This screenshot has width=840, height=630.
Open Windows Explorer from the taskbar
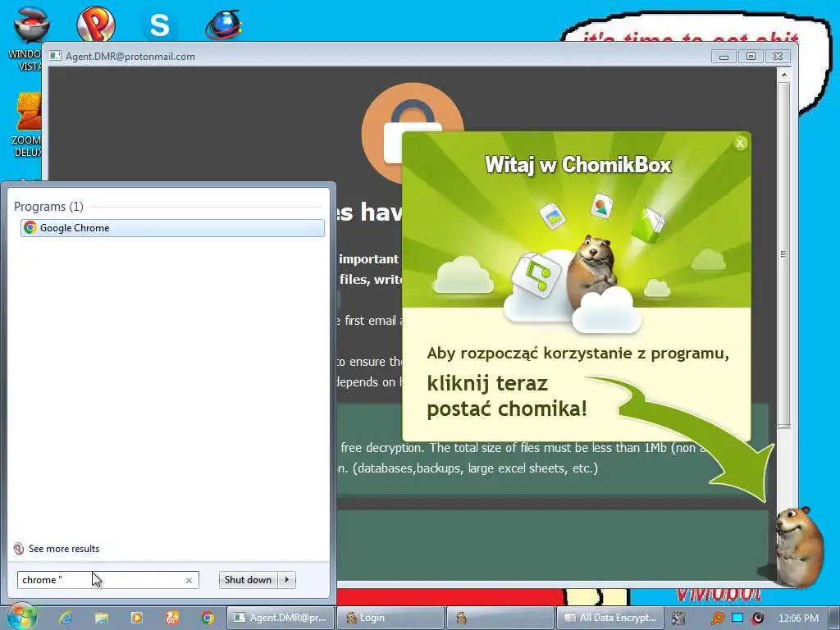[101, 618]
